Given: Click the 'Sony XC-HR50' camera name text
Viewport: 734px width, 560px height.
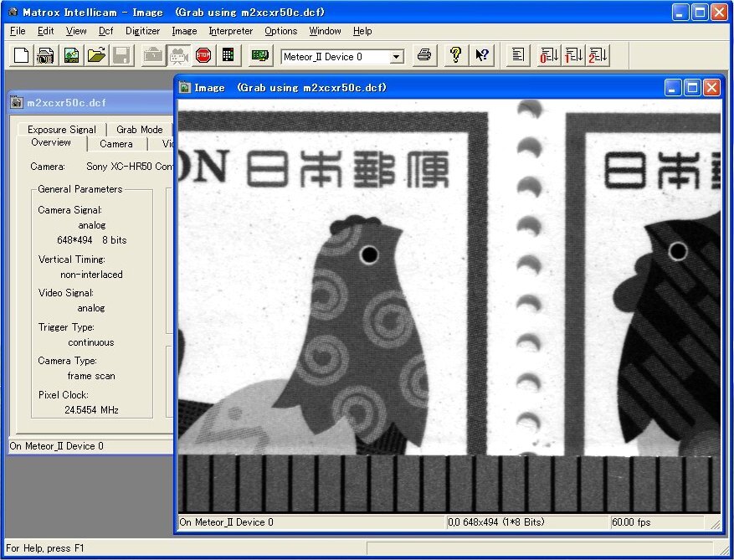Looking at the screenshot, I should pos(120,167).
